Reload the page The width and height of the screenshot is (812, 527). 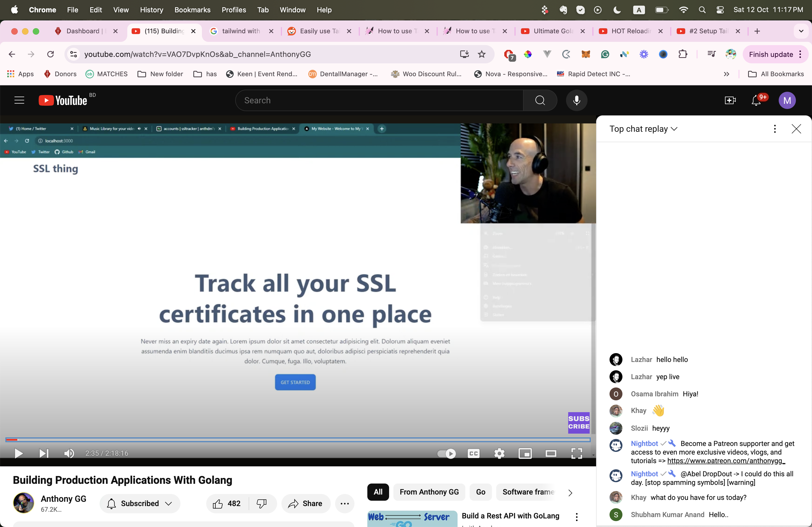point(50,54)
